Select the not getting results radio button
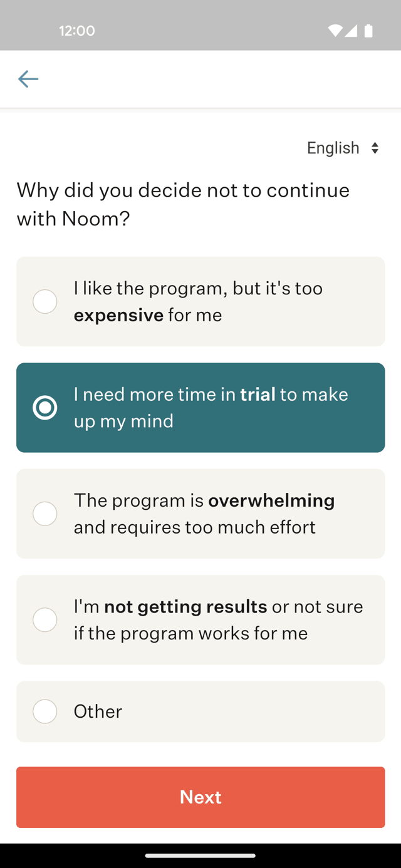This screenshot has height=868, width=401. coord(45,619)
